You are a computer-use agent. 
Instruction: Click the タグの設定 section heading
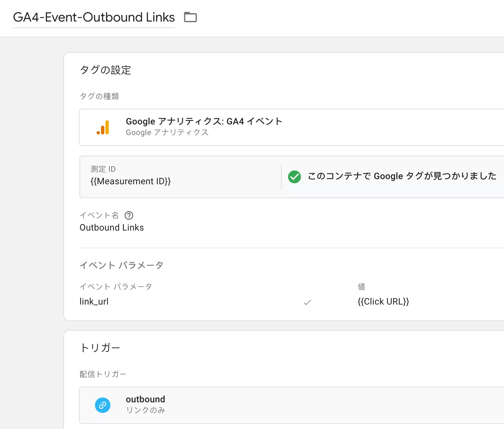tap(106, 70)
